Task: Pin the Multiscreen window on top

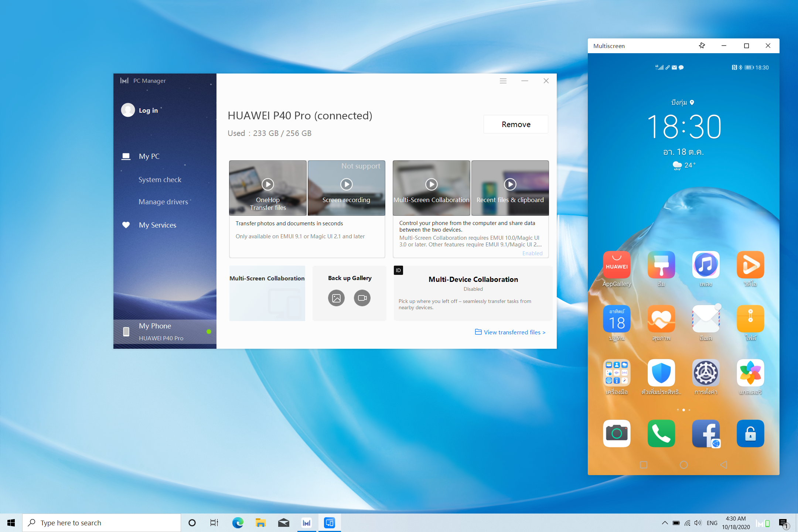Action: (x=702, y=45)
